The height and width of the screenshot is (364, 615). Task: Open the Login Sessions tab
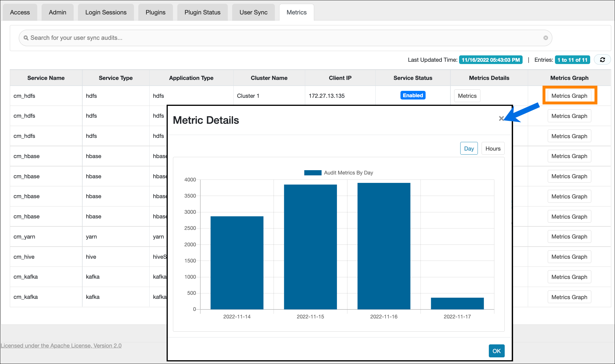tap(106, 12)
